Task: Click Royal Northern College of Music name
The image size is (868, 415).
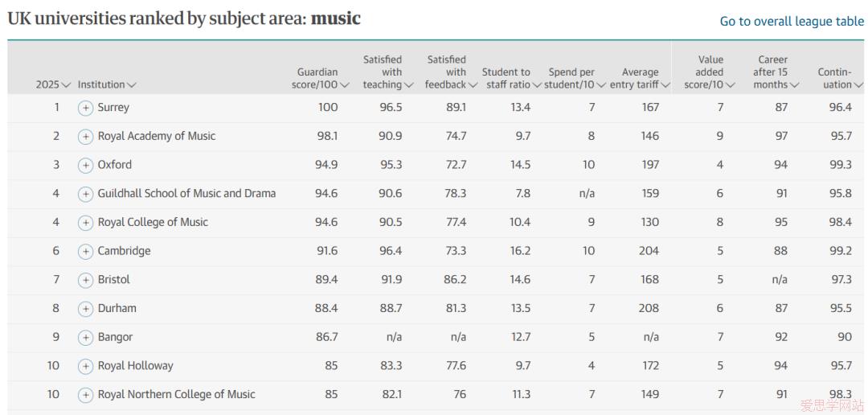Action: click(177, 395)
